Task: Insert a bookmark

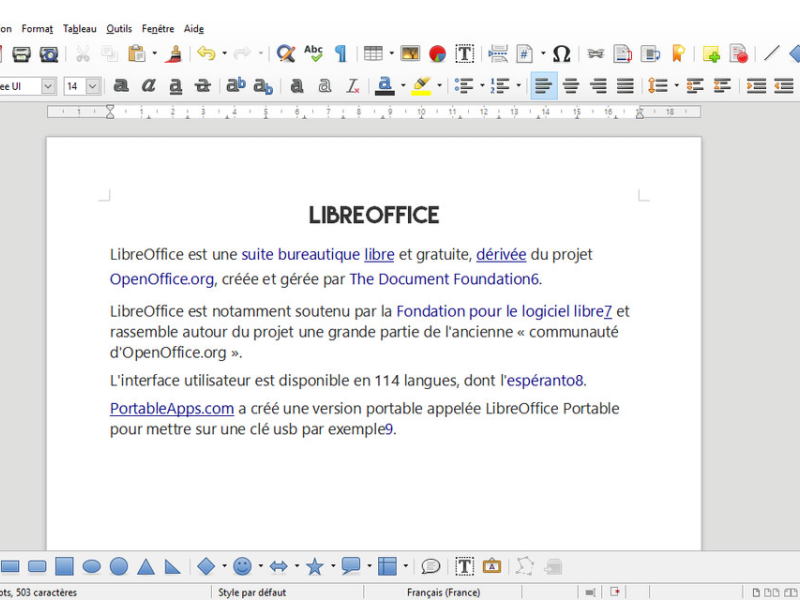Action: [678, 54]
